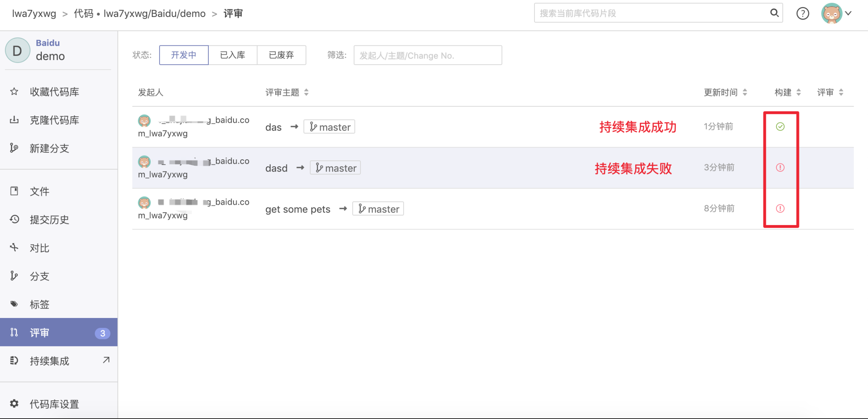Select the 评审 sidebar item
The image size is (868, 419).
coord(59,332)
